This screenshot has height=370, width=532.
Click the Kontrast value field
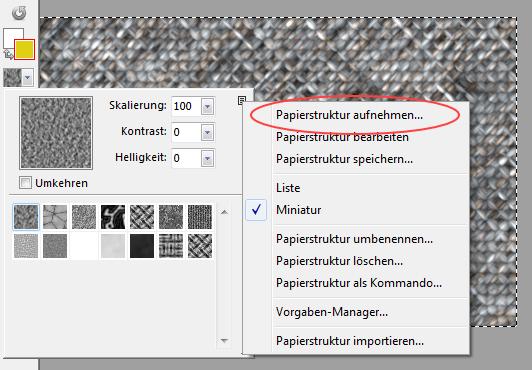187,132
